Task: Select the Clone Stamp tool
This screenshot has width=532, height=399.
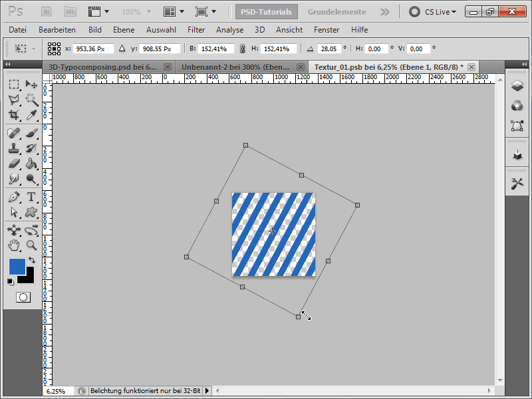Action: [14, 148]
